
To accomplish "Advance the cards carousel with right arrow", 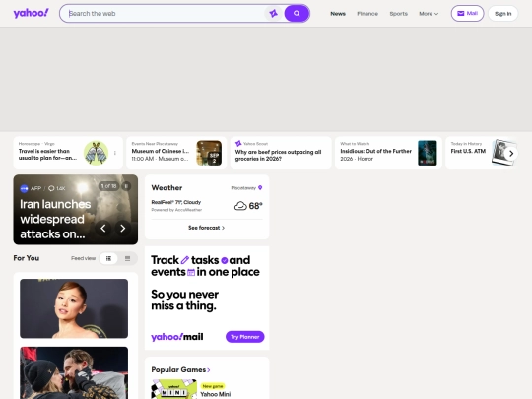I will (511, 154).
